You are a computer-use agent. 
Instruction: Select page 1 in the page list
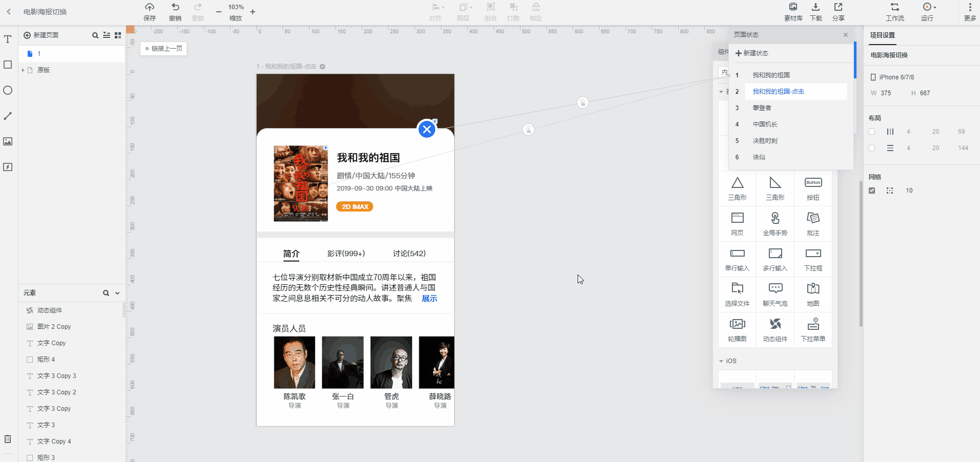[x=72, y=54]
